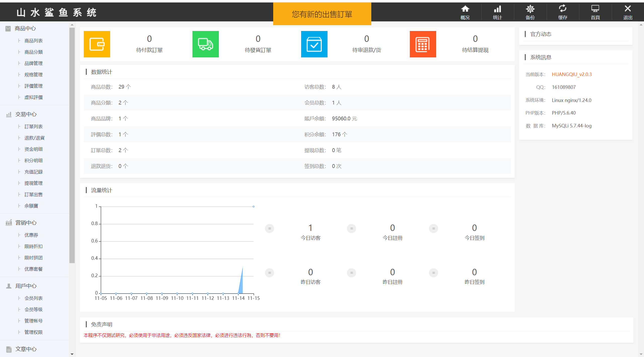Viewport: 644px width, 357px height.
Task: Click the blue checkmark 待审退款/货 icon
Action: [x=314, y=44]
